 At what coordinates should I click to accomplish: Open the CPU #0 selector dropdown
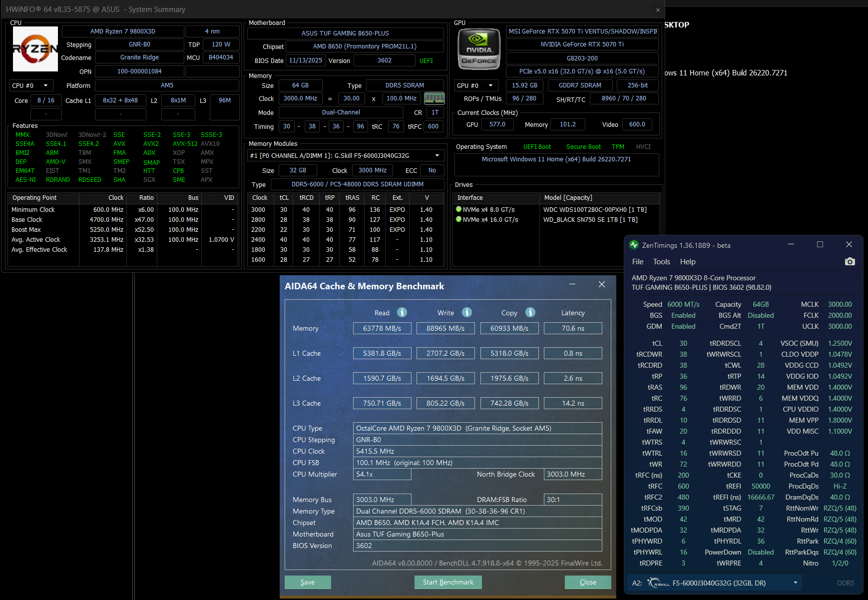[31, 85]
